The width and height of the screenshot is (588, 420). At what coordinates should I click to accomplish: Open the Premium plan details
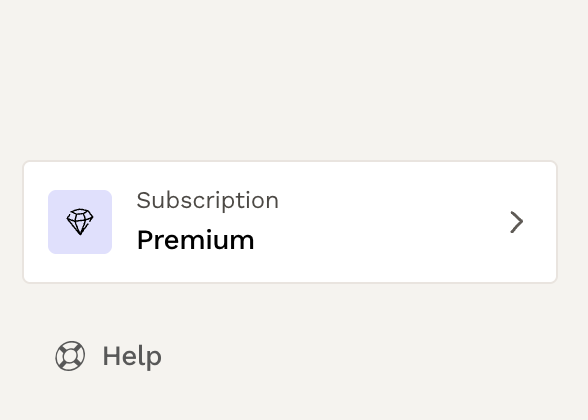click(290, 222)
